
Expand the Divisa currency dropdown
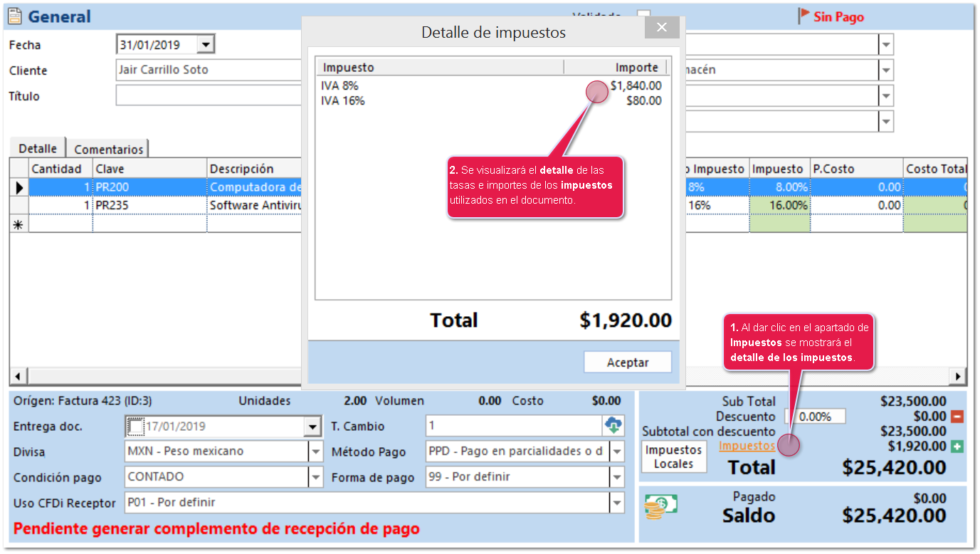click(316, 451)
